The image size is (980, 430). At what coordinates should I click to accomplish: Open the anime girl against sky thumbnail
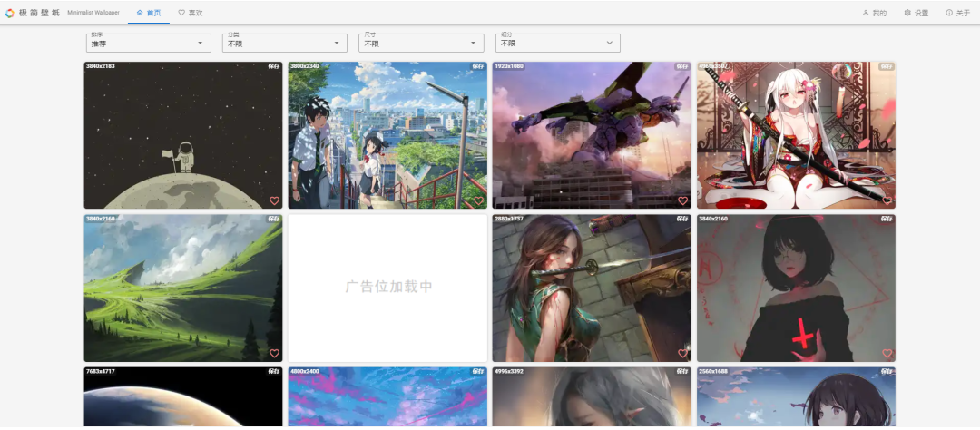coord(797,396)
